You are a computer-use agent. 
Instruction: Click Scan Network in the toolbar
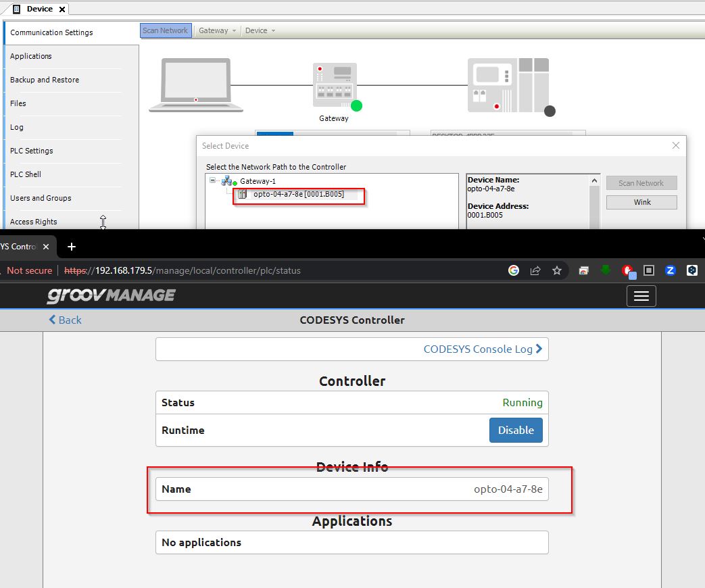(166, 30)
